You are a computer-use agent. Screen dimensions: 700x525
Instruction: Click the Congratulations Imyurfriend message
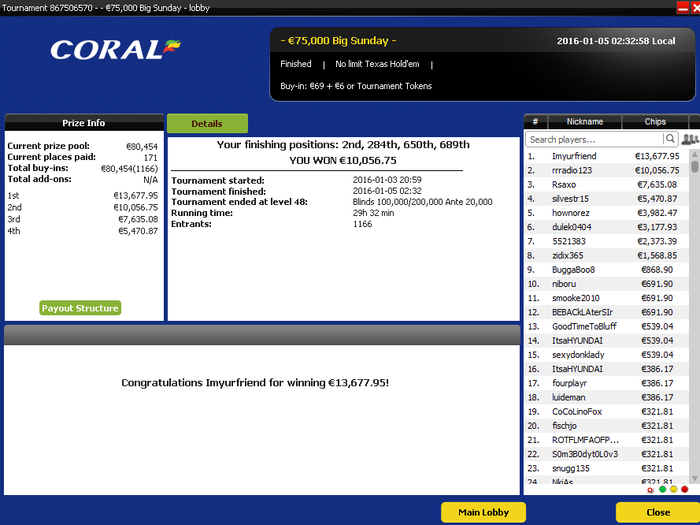[x=255, y=383]
